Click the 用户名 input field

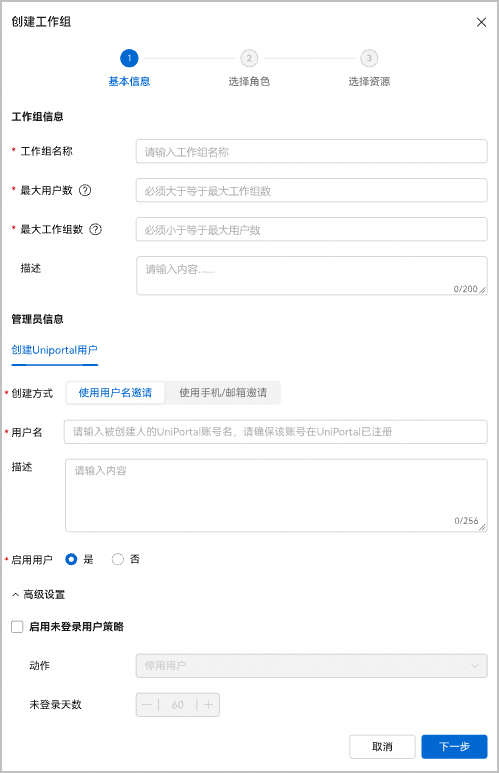coord(276,432)
